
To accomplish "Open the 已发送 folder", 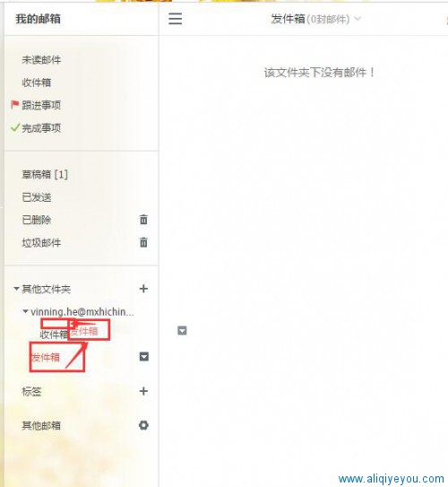I will pyautogui.click(x=37, y=197).
